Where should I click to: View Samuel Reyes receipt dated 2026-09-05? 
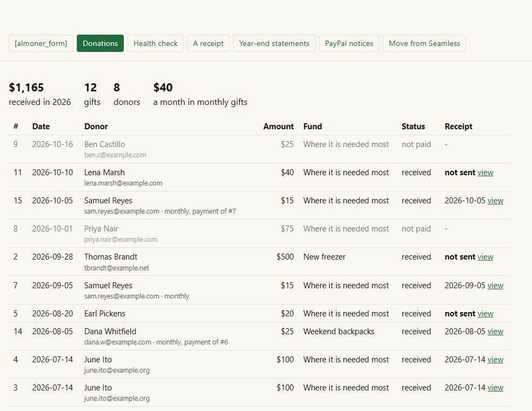[x=495, y=286]
